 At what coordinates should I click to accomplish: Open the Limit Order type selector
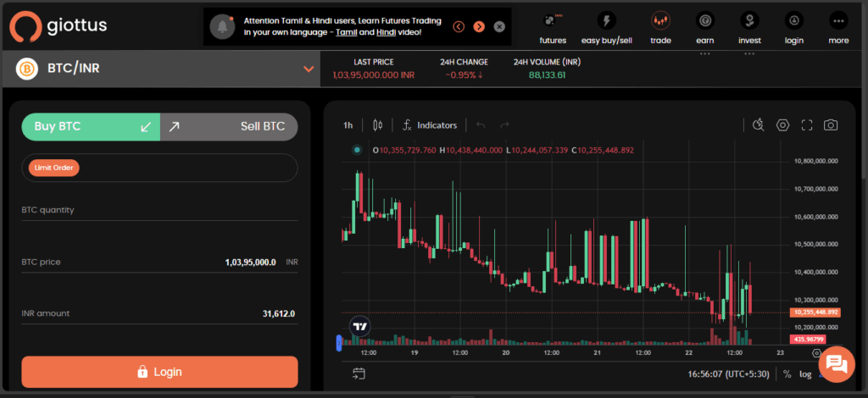(x=54, y=168)
